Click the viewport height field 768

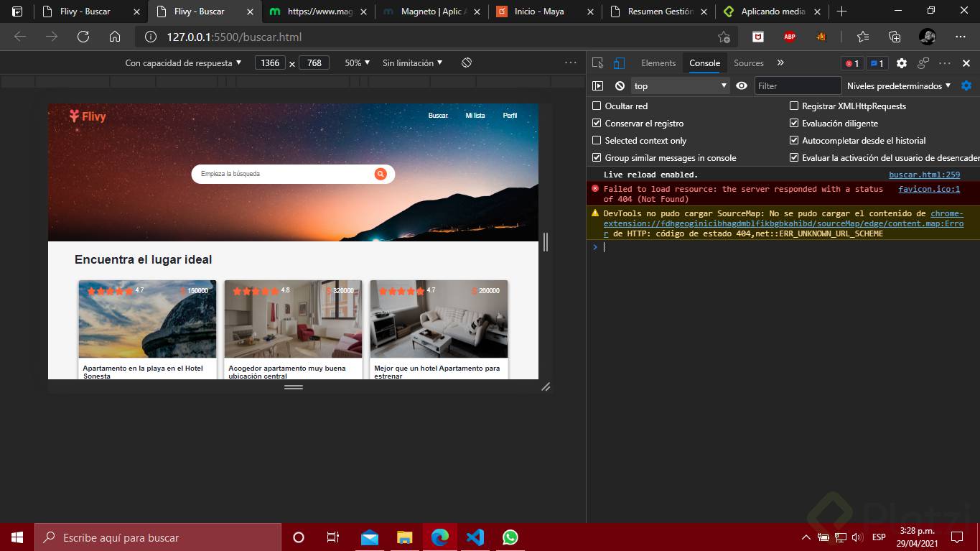[x=314, y=62]
